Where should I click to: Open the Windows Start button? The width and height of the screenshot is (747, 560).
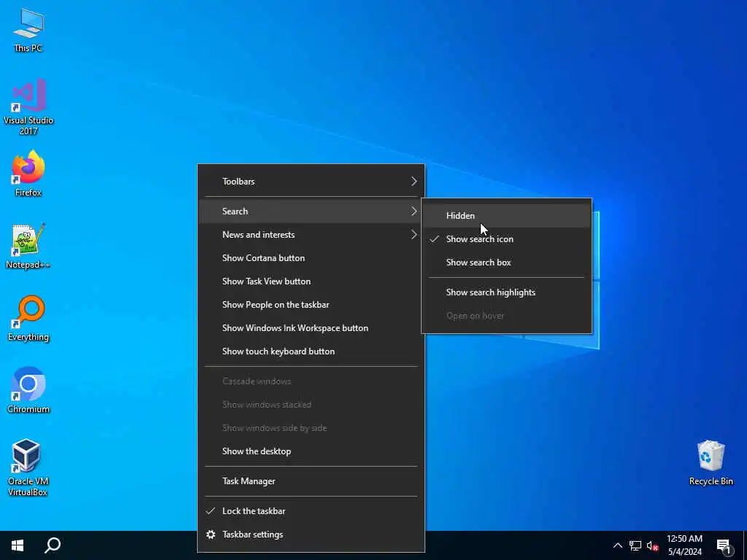18,545
